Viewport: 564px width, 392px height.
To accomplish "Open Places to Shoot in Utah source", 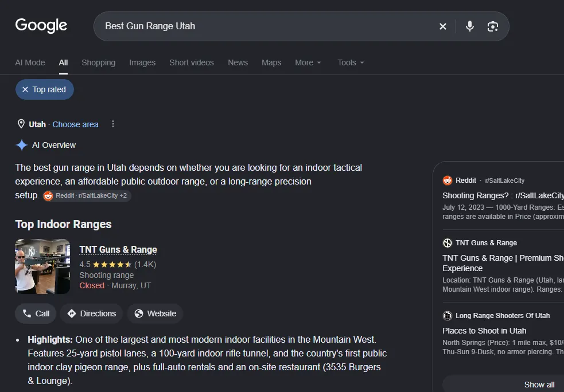I will (x=484, y=331).
